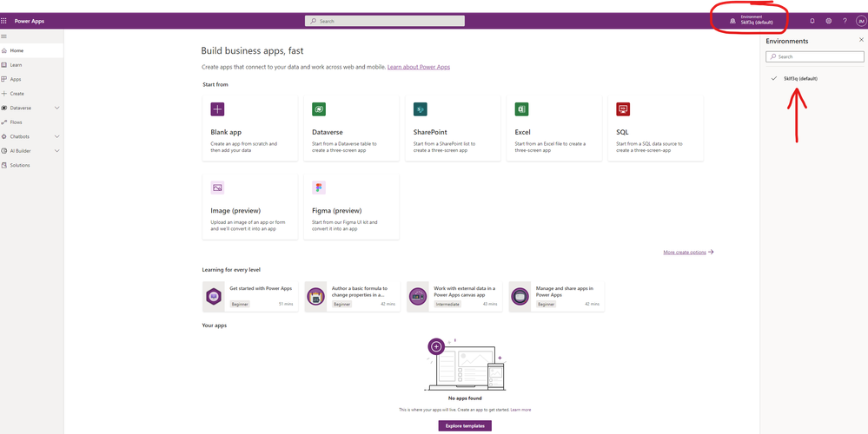Click the Intermediate level tag
Image resolution: width=868 pixels, height=434 pixels.
click(x=447, y=304)
